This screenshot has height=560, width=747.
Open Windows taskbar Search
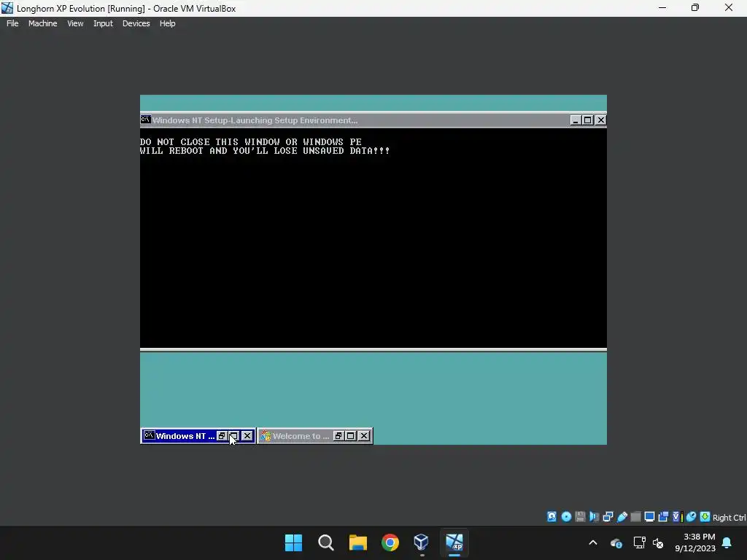coord(326,542)
